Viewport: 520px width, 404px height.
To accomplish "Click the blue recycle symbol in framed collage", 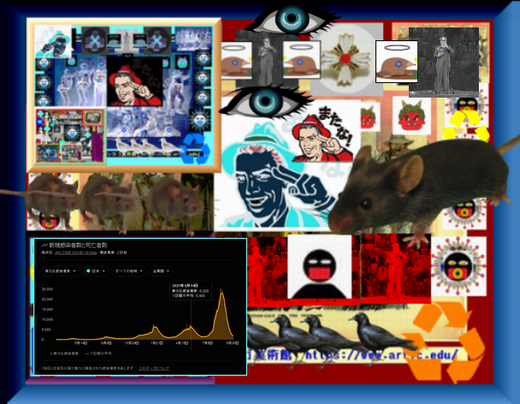I will point(196,149).
